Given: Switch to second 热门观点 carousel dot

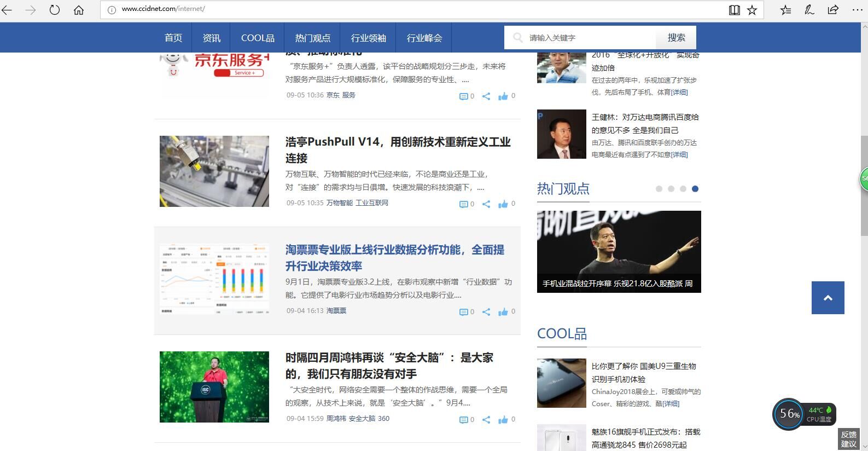Looking at the screenshot, I should point(671,189).
